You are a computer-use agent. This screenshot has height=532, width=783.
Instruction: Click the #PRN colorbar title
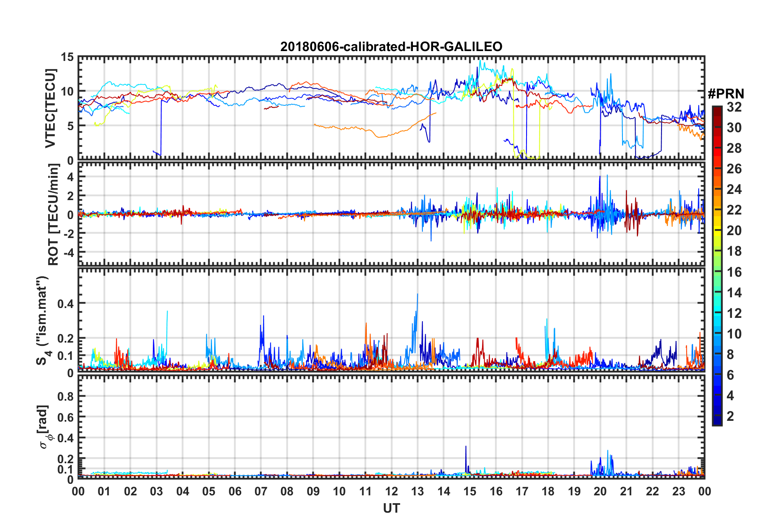tap(726, 94)
